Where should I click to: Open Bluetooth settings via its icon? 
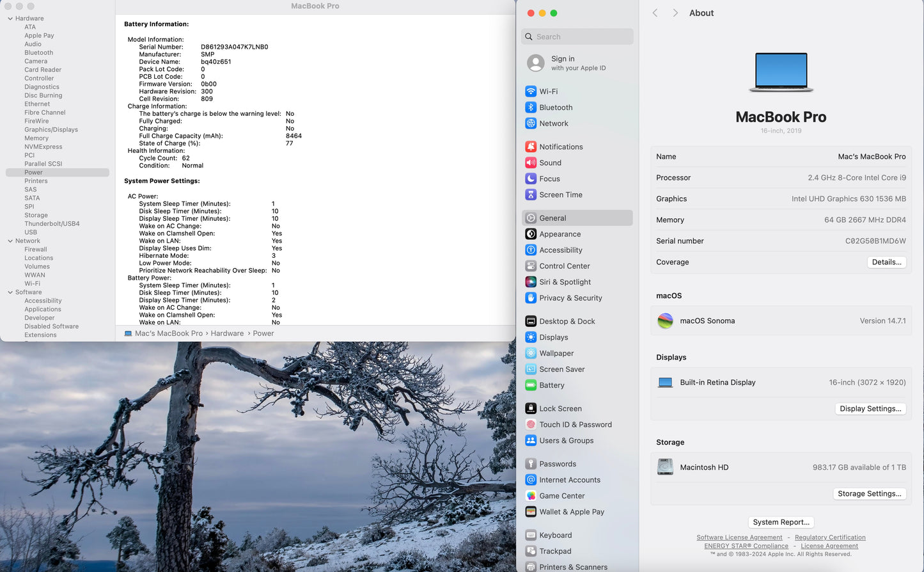[531, 107]
